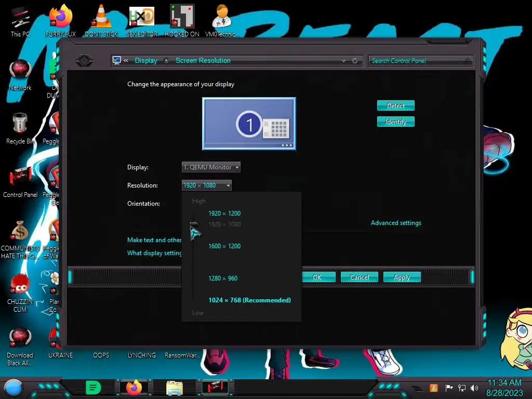Switch to Firefox on the taskbar

click(134, 388)
